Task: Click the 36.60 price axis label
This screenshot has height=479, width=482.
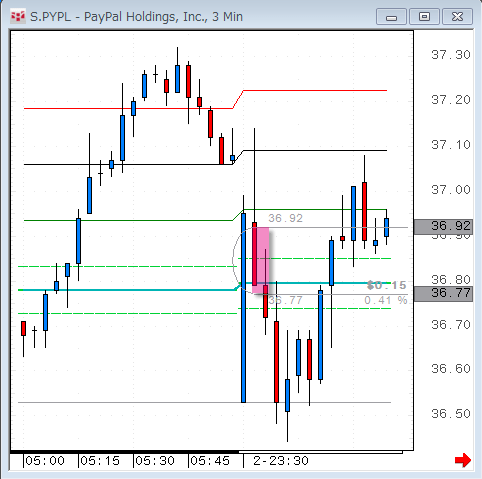Action: [x=451, y=369]
